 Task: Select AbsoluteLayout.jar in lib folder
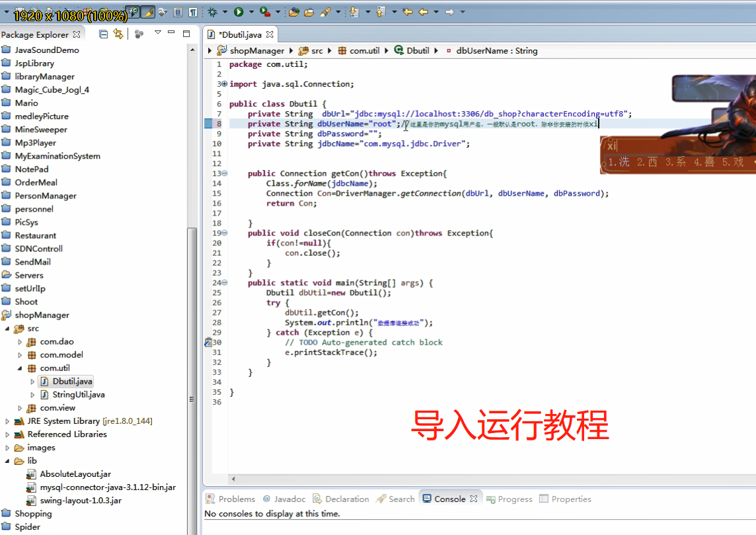pos(69,474)
